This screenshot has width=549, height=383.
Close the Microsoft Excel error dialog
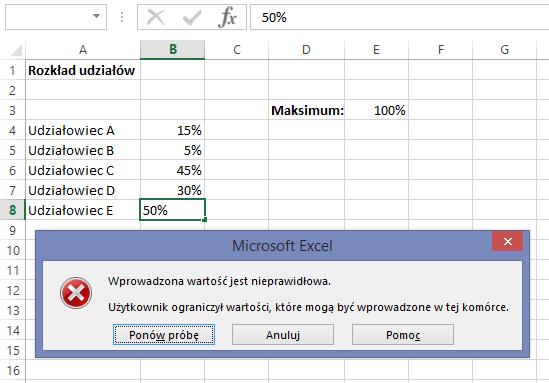(508, 241)
